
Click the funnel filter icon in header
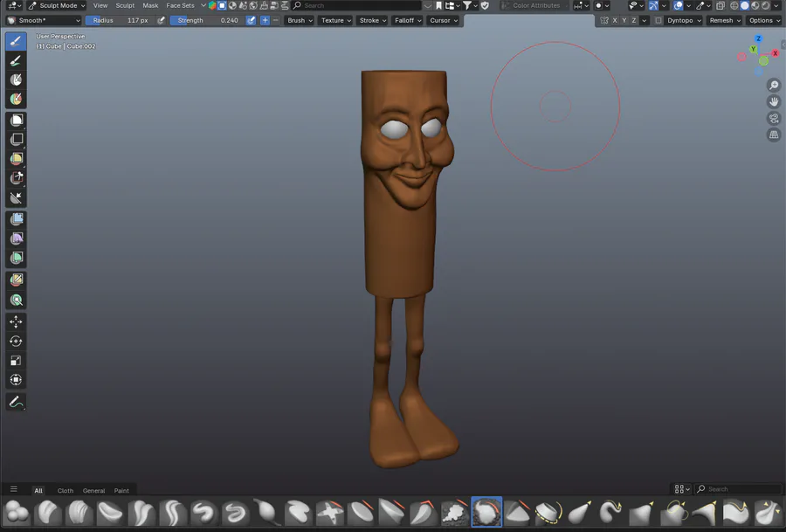click(466, 5)
